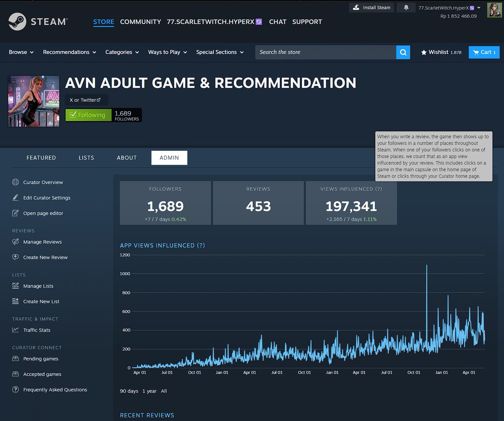The height and width of the screenshot is (421, 504).
Task: Click the Accepted games controller icon
Action: (16, 374)
